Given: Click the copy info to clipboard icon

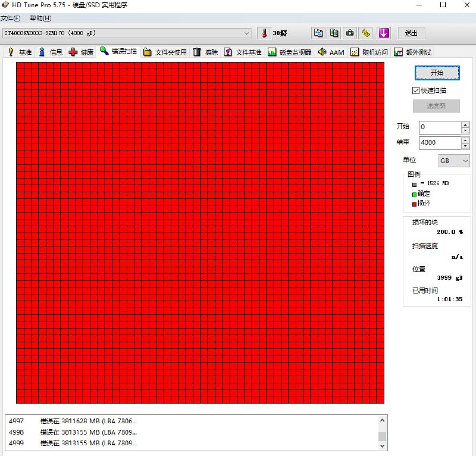Looking at the screenshot, I should pos(318,33).
